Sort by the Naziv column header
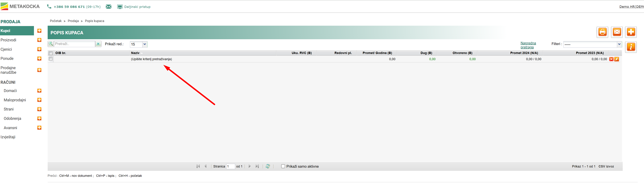644x190 pixels. click(135, 53)
